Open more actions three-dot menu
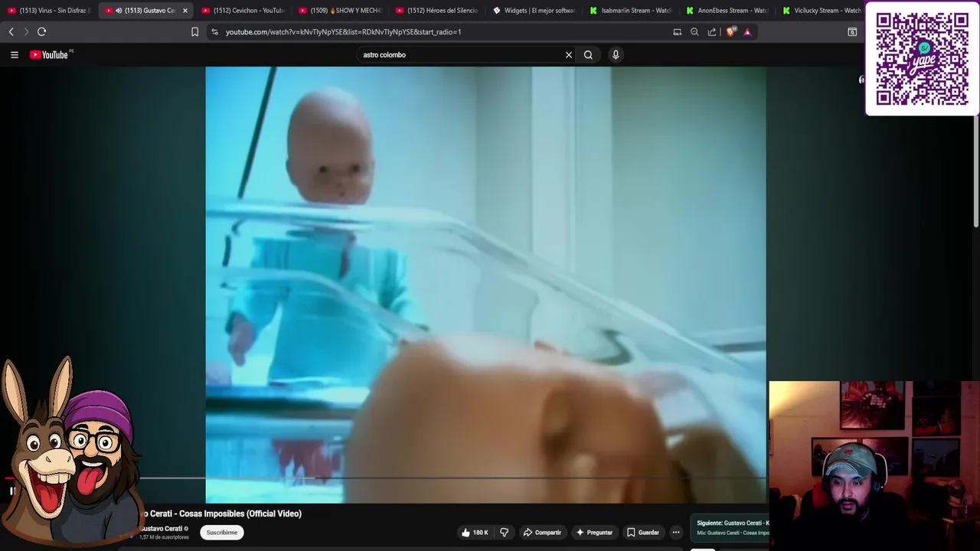The width and height of the screenshot is (980, 551). [x=676, y=533]
